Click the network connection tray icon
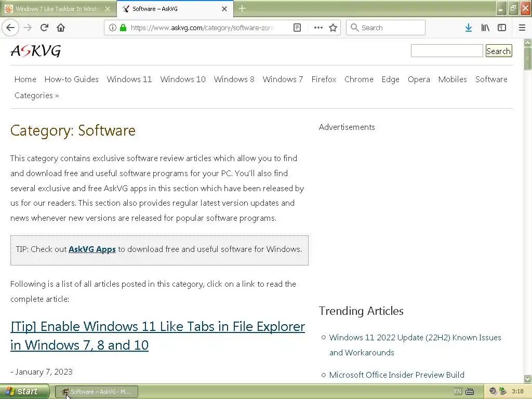Screen dimensions: 532x399 click(502, 392)
